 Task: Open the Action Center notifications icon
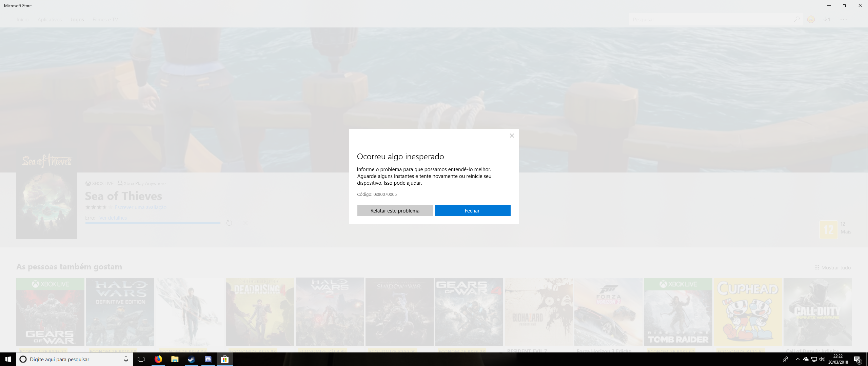pos(858,359)
